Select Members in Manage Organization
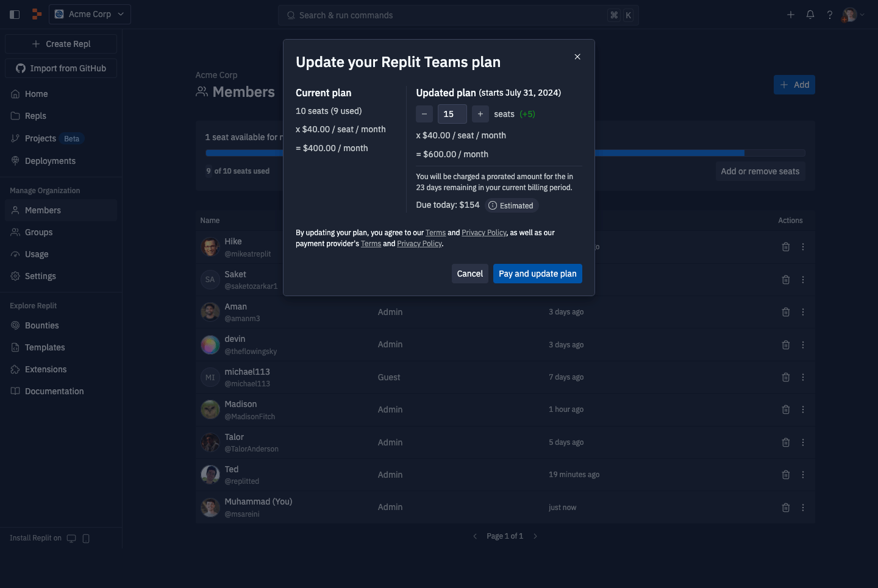The width and height of the screenshot is (878, 588). [x=61, y=210]
